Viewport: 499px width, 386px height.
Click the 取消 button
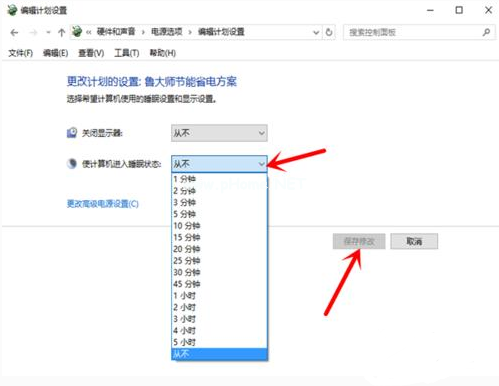[x=414, y=241]
